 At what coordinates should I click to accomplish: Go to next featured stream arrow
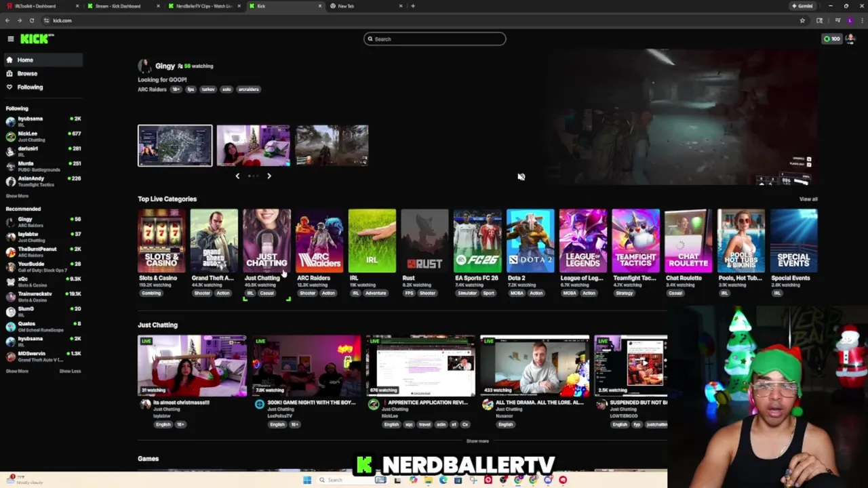pos(269,176)
